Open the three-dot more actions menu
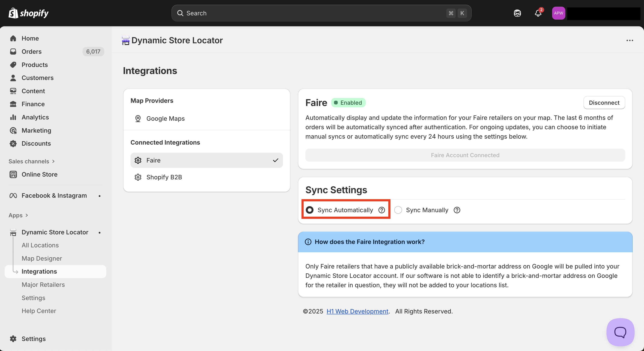 (629, 41)
